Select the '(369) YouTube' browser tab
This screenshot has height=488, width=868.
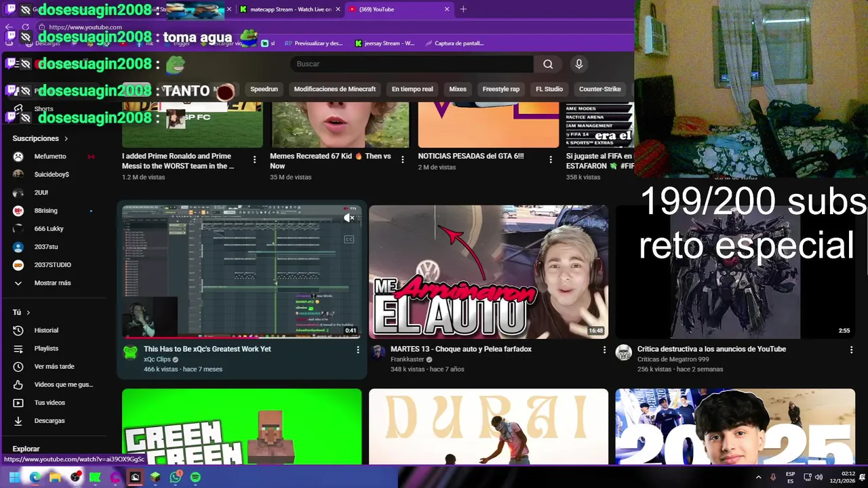[399, 9]
